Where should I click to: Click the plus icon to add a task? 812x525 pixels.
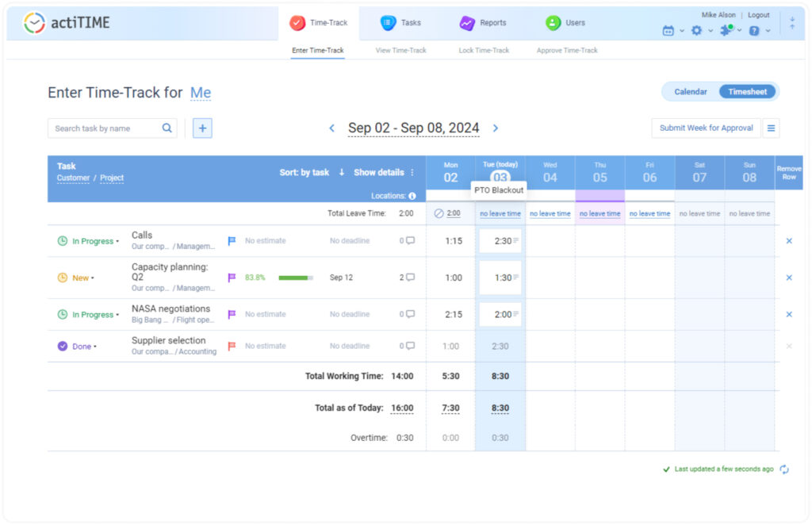click(202, 128)
